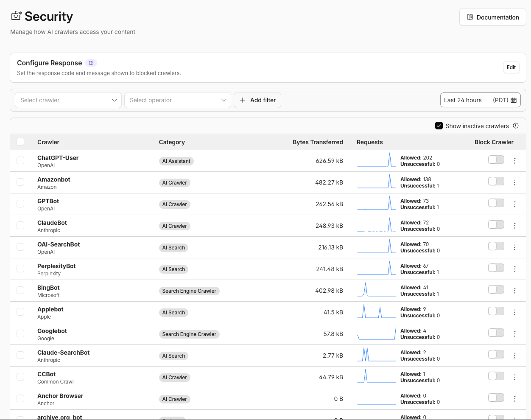This screenshot has width=531, height=420.
Task: Click the Requests column header
Action: pos(370,142)
